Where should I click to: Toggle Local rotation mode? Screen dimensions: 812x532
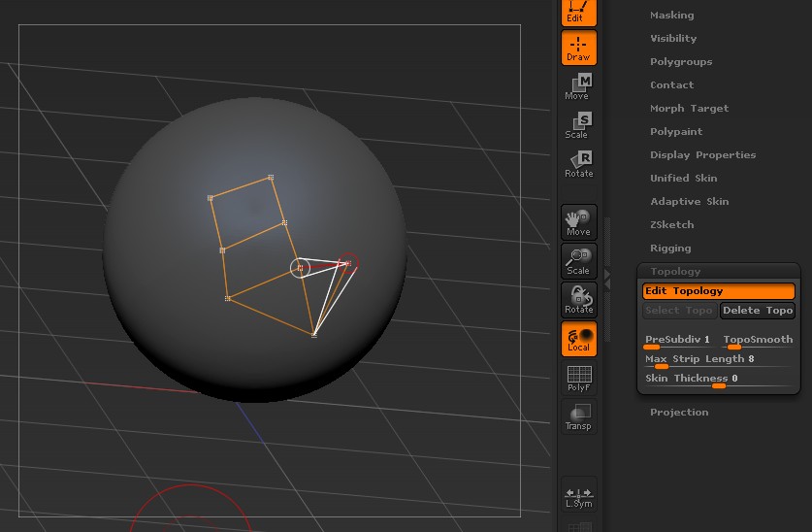578,339
